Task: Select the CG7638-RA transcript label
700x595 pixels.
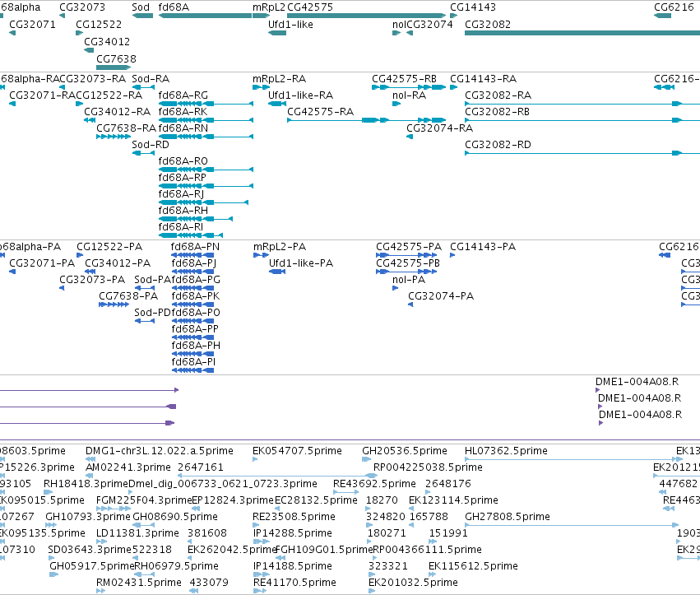Action: click(x=127, y=128)
